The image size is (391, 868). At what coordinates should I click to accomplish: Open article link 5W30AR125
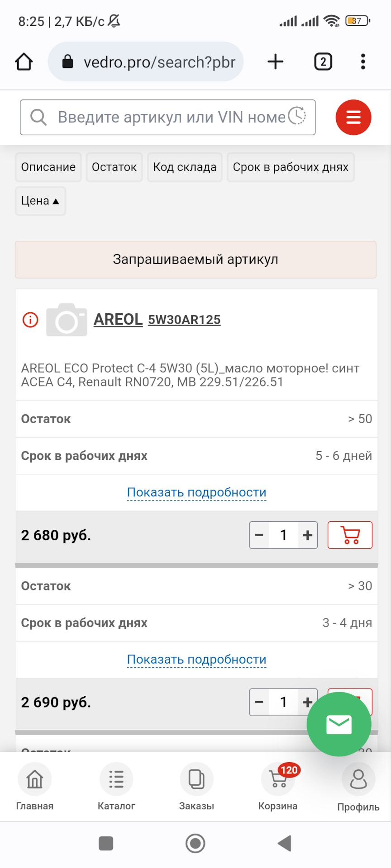(184, 320)
